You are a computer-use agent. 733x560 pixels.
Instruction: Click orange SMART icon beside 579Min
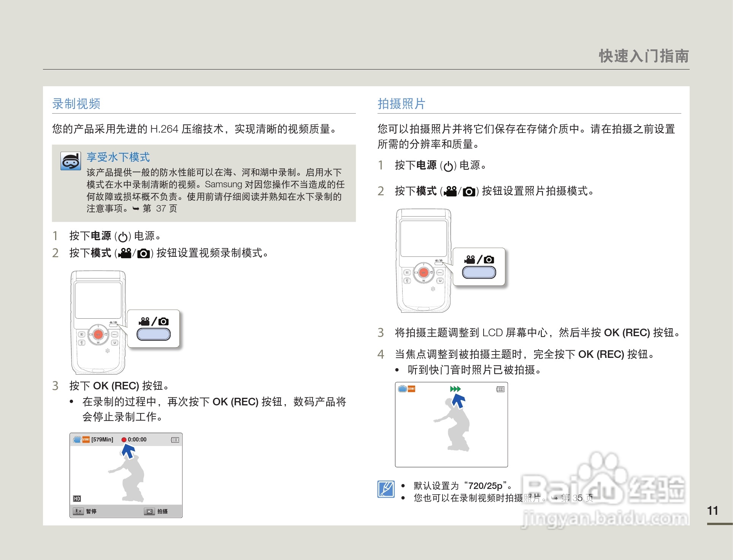click(x=86, y=440)
